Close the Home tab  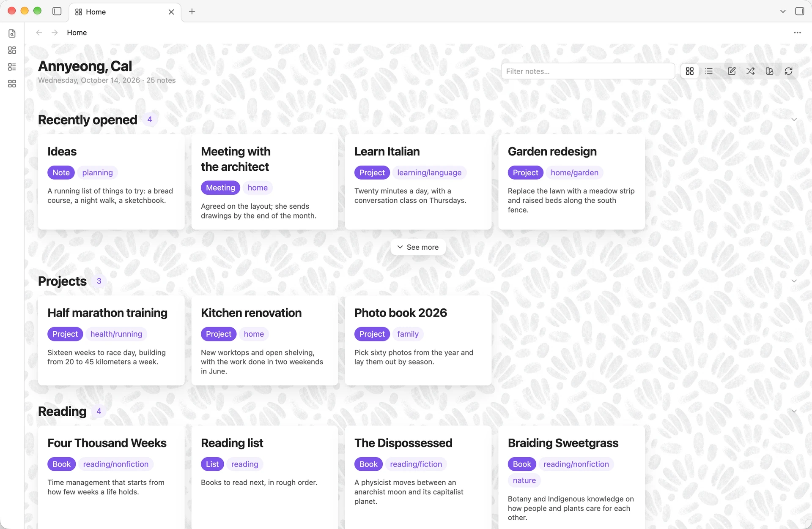(171, 12)
